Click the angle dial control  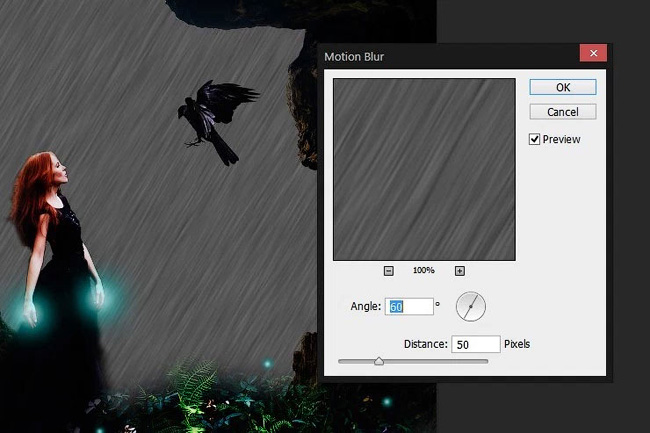471,307
